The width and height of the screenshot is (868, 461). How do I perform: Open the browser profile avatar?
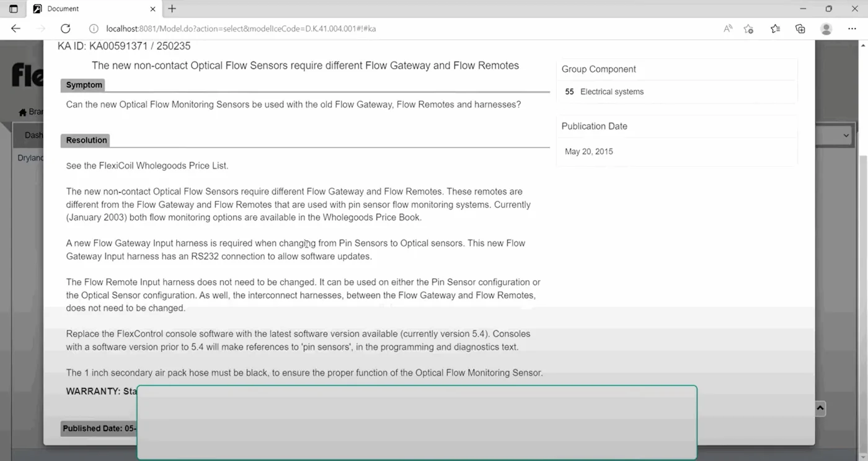pyautogui.click(x=826, y=29)
